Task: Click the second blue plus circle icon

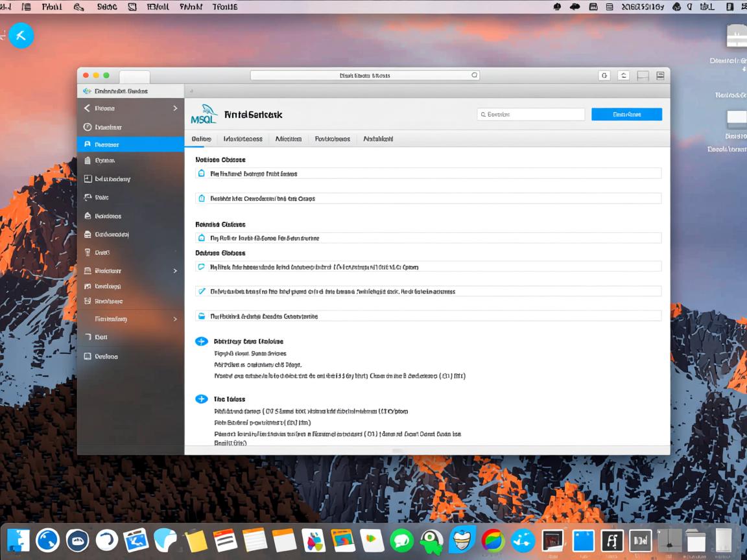Action: pos(202,399)
